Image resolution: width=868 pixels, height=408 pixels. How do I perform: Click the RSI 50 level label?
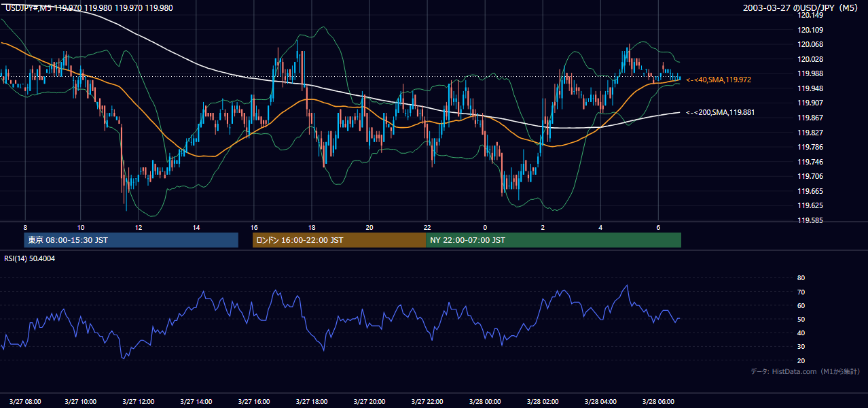click(x=801, y=319)
